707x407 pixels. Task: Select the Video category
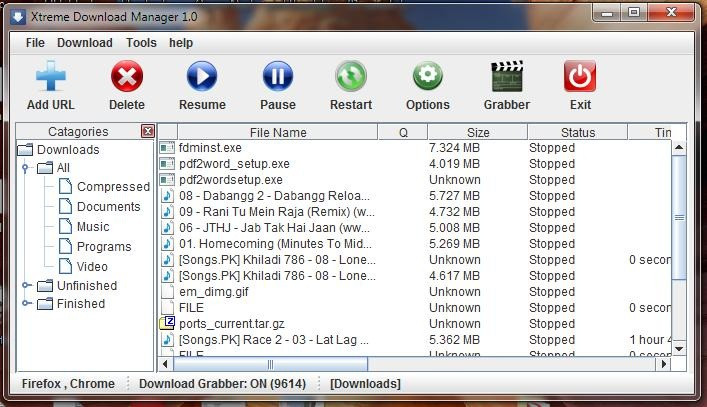point(92,266)
